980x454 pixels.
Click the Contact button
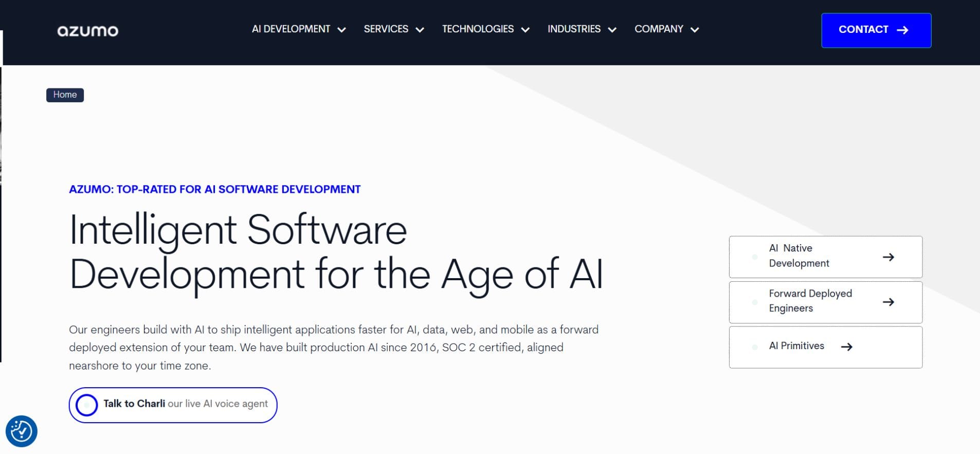click(x=876, y=30)
